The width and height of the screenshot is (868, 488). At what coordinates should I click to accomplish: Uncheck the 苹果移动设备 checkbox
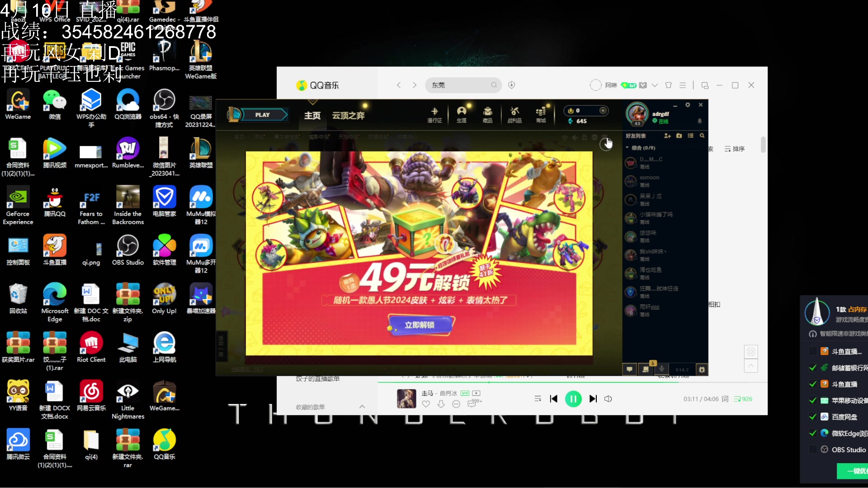tap(812, 400)
